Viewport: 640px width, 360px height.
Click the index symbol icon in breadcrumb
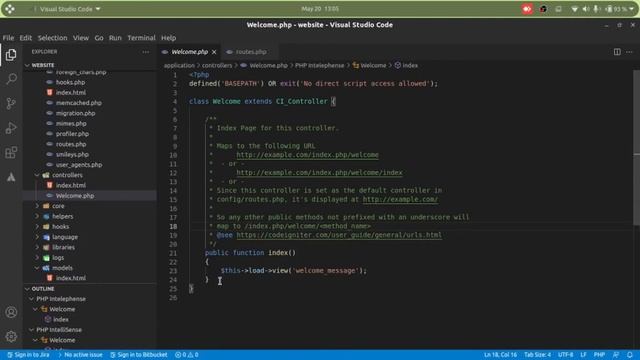pos(398,65)
